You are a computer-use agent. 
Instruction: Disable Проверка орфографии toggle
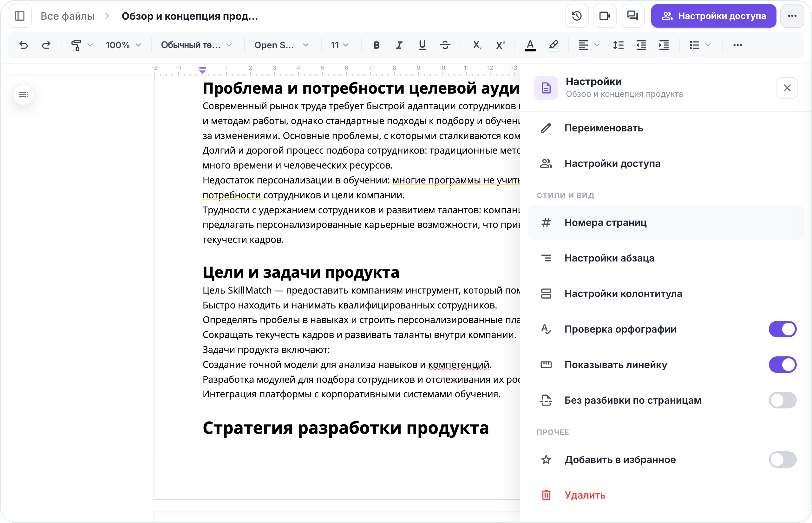click(x=783, y=329)
